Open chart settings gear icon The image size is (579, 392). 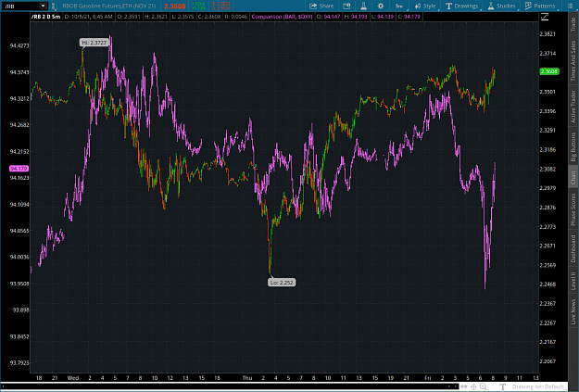click(x=381, y=6)
